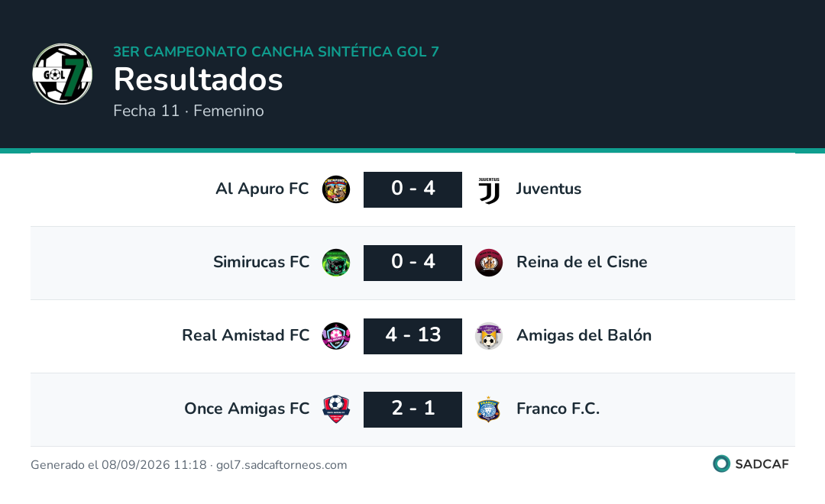
Task: Select the 0 - 4 Al Apuro score box
Action: point(413,189)
